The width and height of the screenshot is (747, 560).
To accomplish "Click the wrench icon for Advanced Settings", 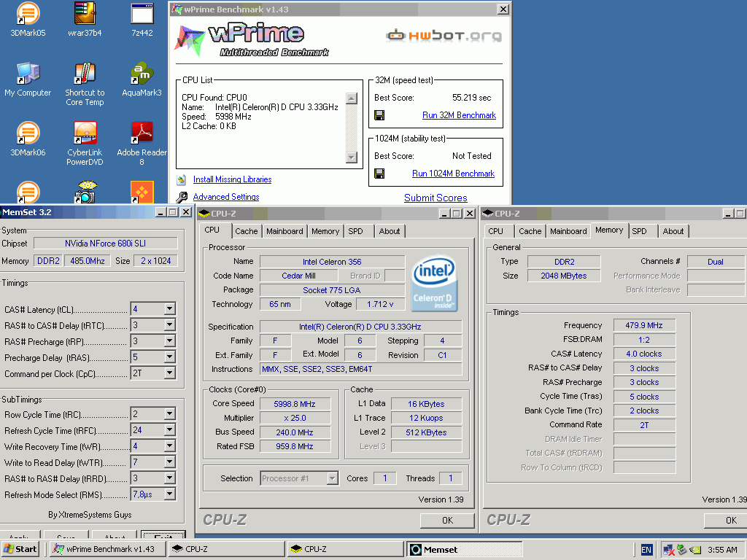I will click(x=182, y=197).
